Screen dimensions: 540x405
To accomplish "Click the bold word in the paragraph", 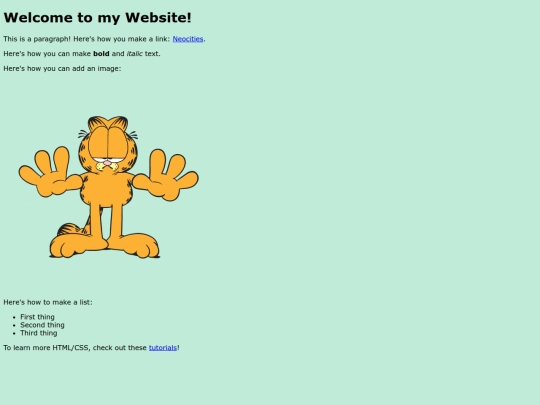I will (x=101, y=54).
